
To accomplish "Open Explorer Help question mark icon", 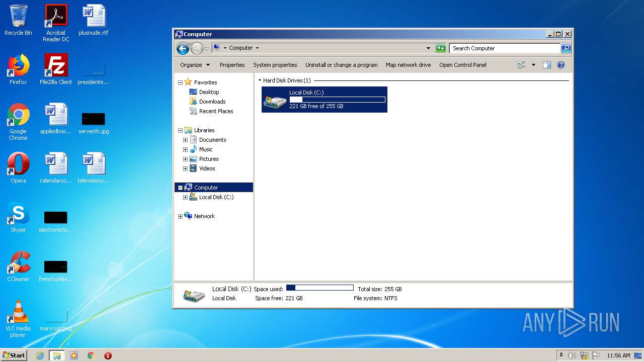I will tap(561, 65).
